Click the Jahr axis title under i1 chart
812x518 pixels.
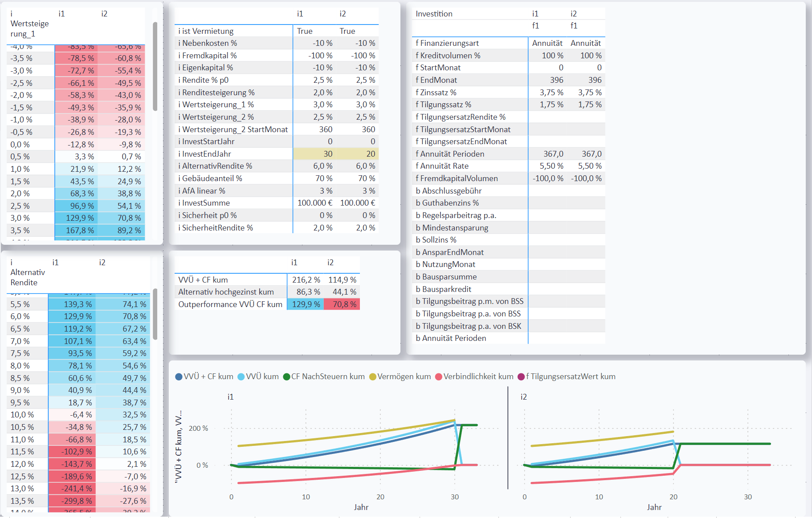click(x=361, y=507)
